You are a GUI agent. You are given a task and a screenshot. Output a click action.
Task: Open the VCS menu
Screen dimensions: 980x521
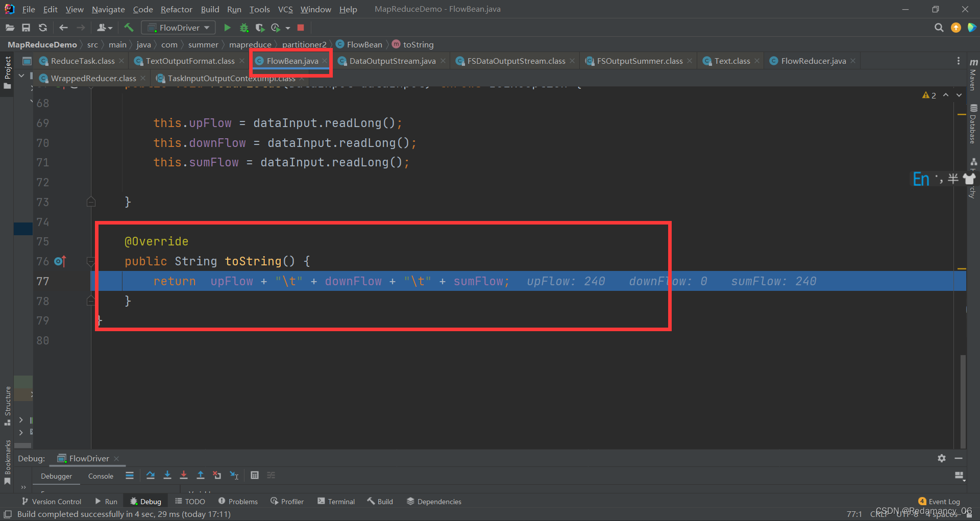tap(285, 9)
